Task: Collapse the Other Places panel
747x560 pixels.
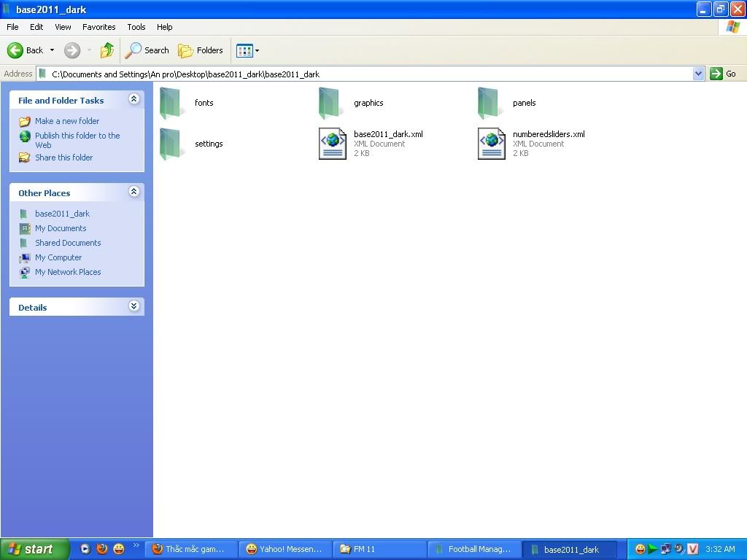Action: point(134,192)
